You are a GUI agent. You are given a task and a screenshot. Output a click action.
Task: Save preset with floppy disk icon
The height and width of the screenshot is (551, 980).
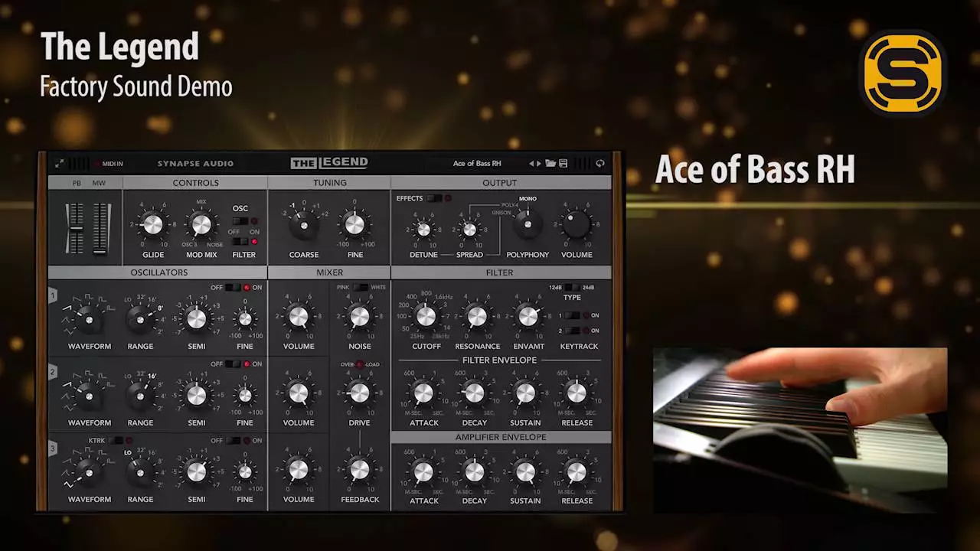(x=563, y=164)
